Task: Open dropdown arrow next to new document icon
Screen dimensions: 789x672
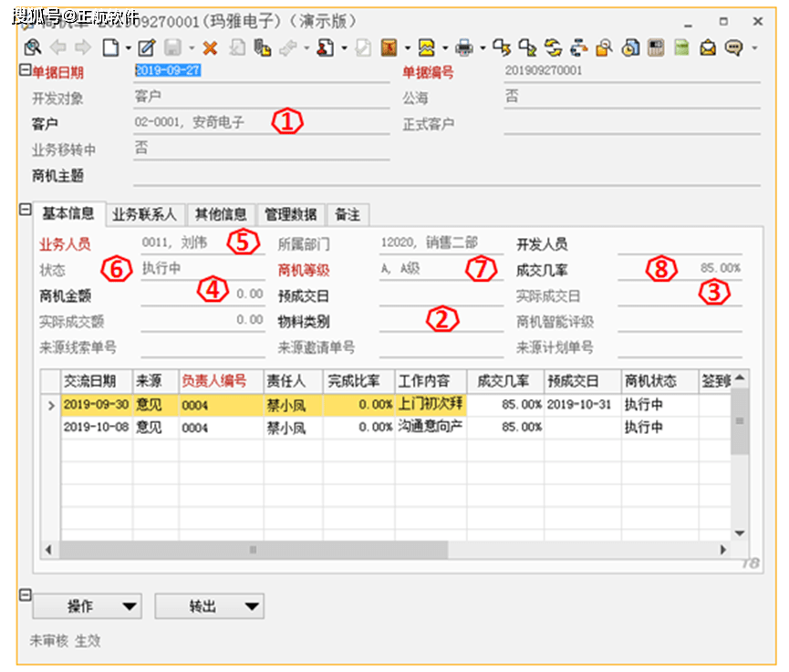Action: [129, 48]
